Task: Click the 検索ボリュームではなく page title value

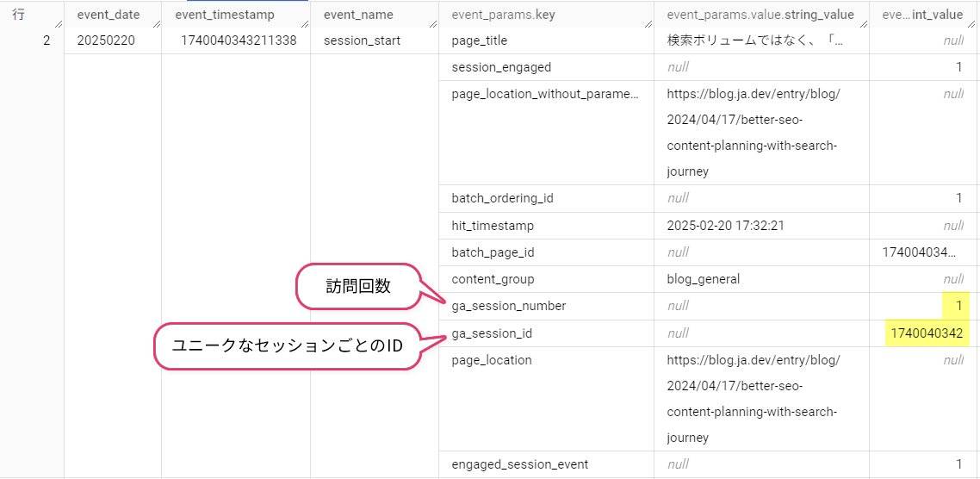Action: pyautogui.click(x=755, y=41)
